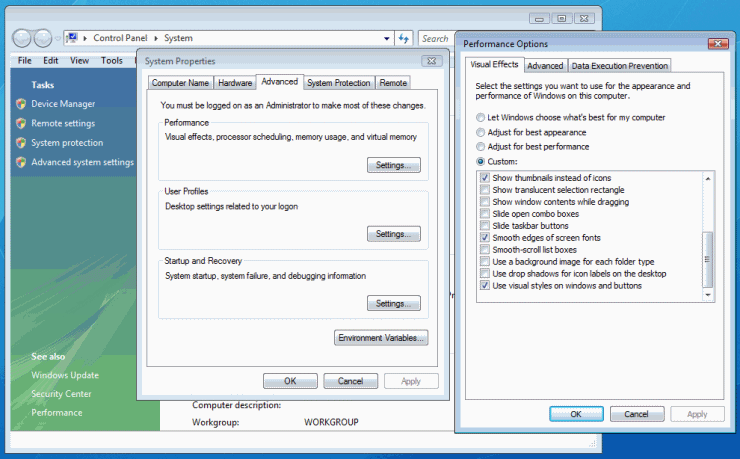Open the address bar dropdown arrow
740x459 pixels.
pyautogui.click(x=387, y=38)
